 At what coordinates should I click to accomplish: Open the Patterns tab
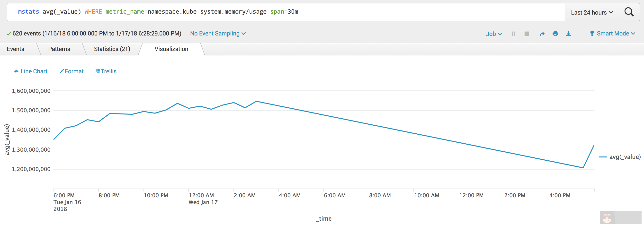59,49
